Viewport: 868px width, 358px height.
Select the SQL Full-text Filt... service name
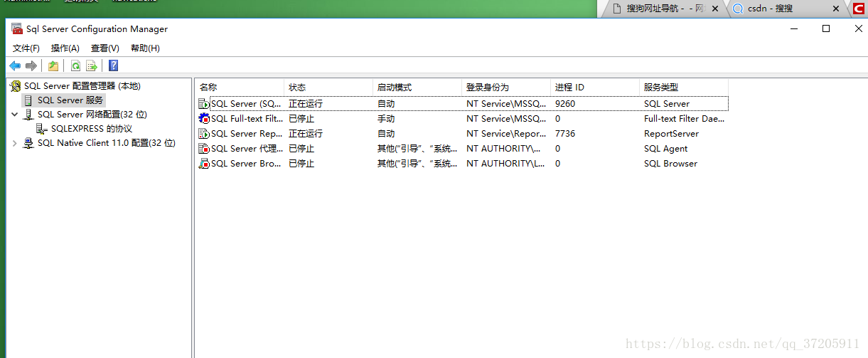click(x=247, y=119)
